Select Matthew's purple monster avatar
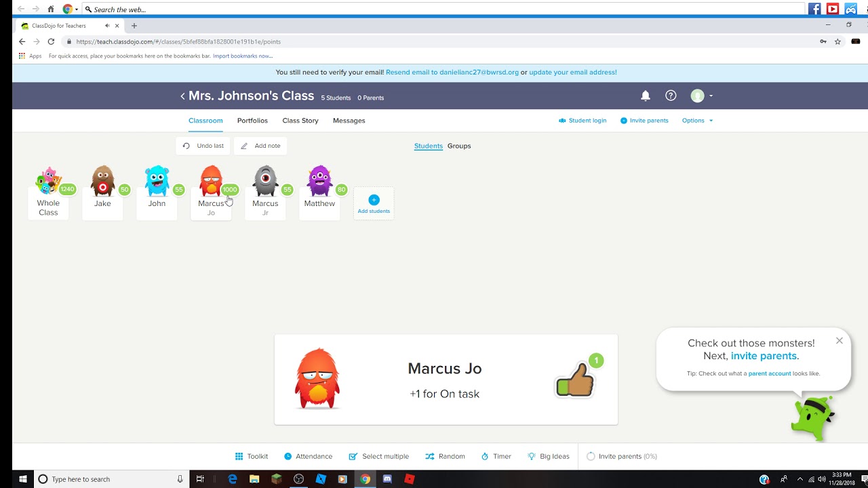The height and width of the screenshot is (488, 868). click(x=319, y=181)
